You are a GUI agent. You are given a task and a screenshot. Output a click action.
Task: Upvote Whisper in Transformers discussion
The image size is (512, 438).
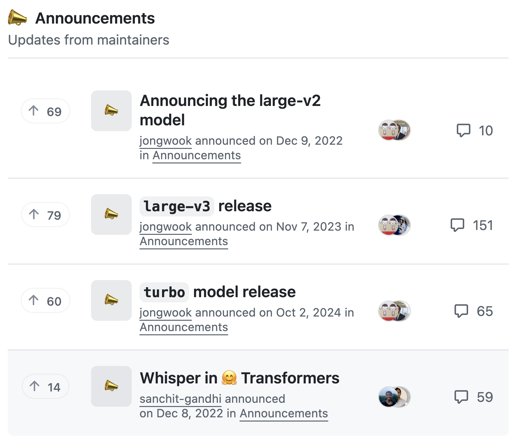[x=45, y=387]
